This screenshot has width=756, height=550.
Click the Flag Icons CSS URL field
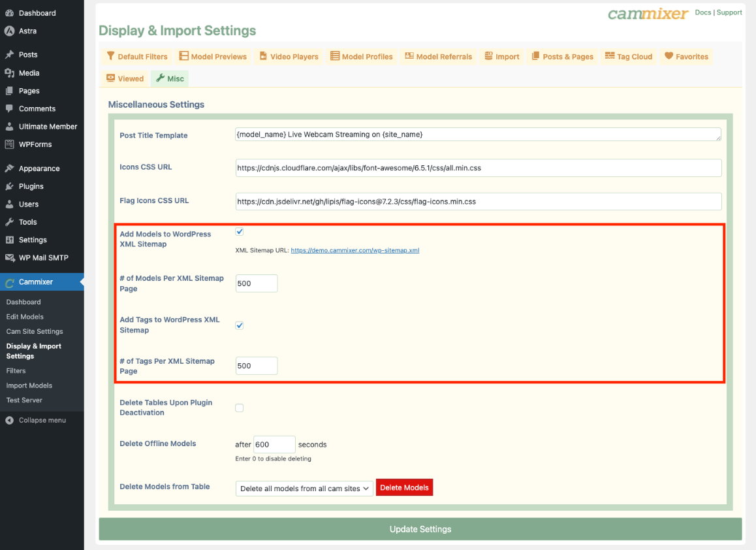click(x=479, y=202)
